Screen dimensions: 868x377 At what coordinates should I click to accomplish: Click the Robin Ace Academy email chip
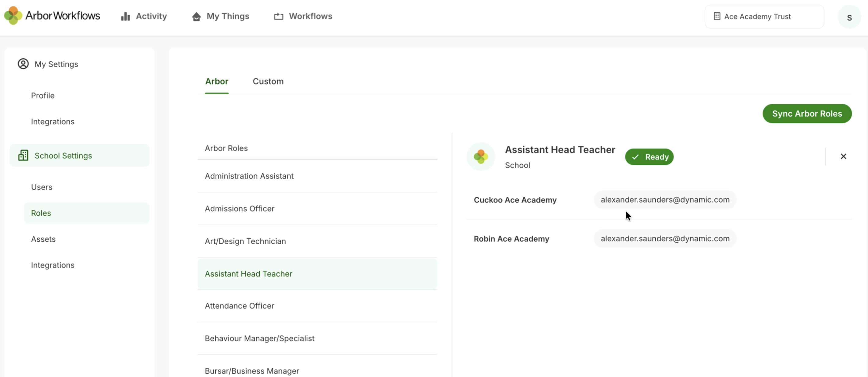coord(665,239)
